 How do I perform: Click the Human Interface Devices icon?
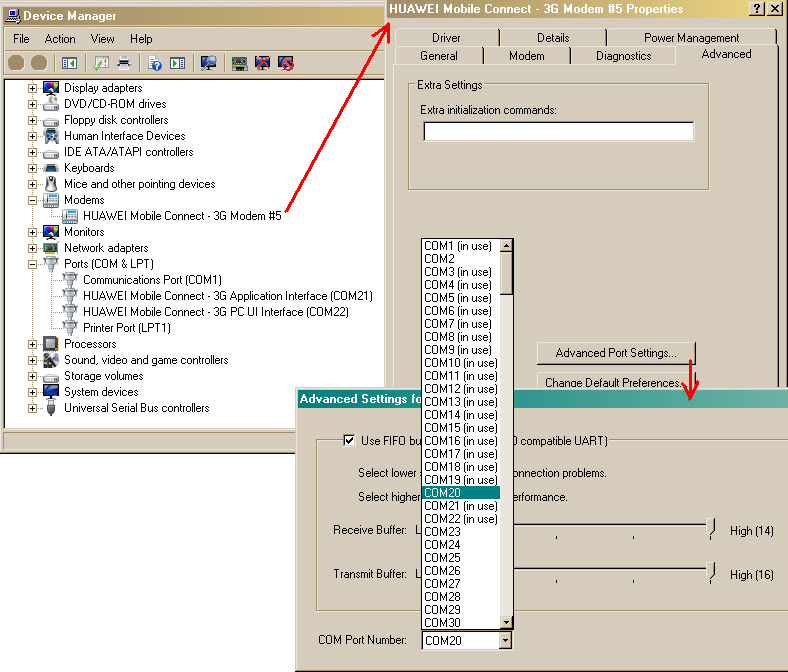click(x=51, y=136)
